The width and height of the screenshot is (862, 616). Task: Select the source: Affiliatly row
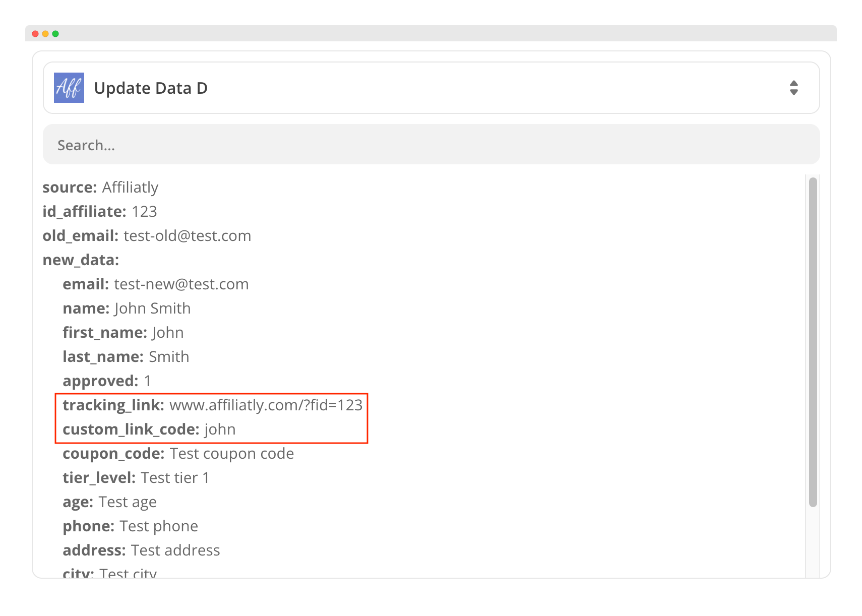pos(100,188)
